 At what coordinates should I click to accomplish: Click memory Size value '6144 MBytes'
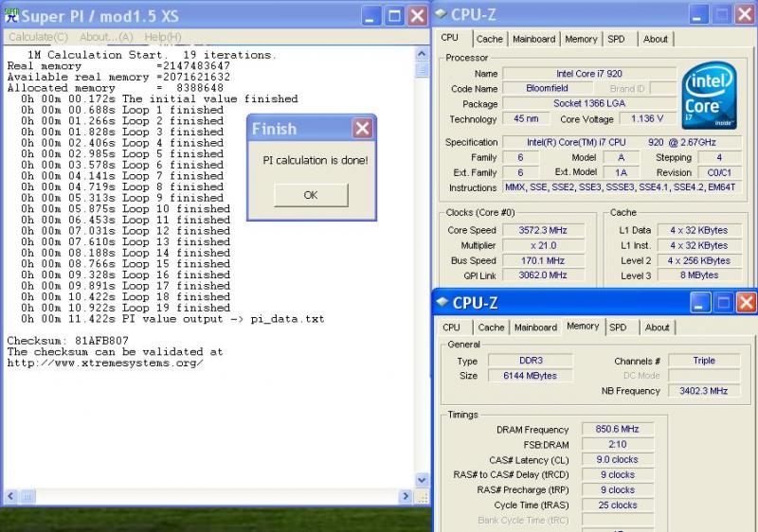pyautogui.click(x=531, y=376)
